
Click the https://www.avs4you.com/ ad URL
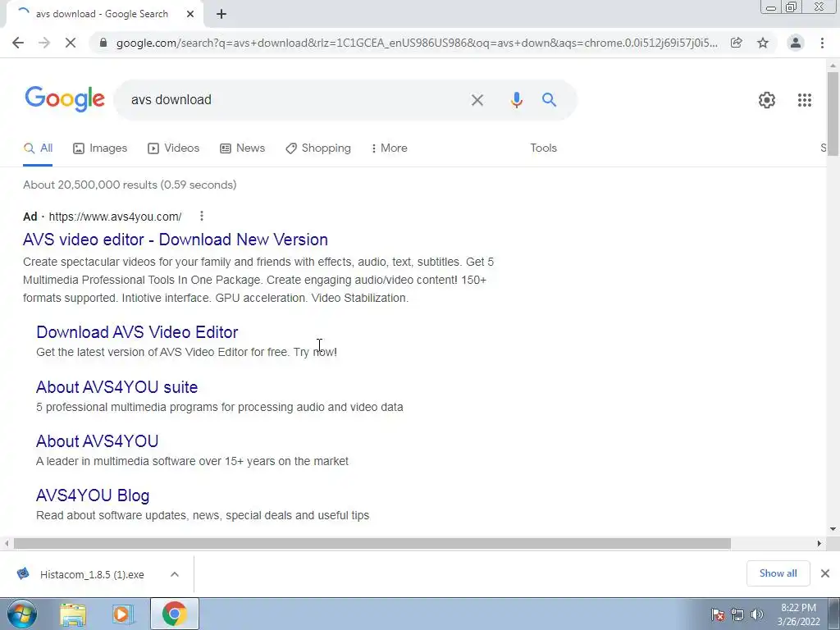click(115, 217)
